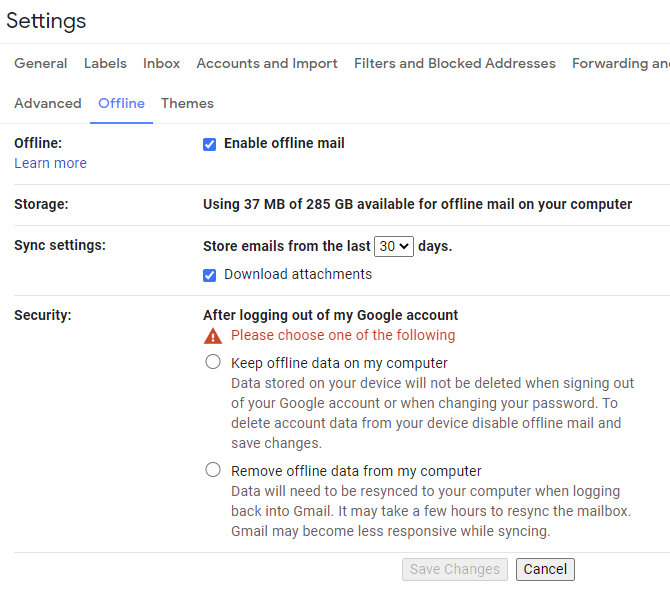
Task: Click the Cancel button
Action: point(545,569)
